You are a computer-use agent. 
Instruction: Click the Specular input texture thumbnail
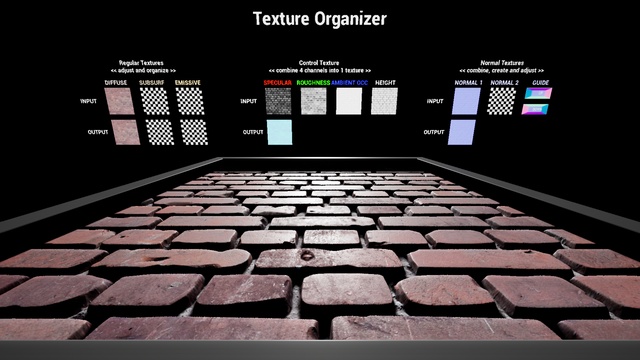pos(278,101)
